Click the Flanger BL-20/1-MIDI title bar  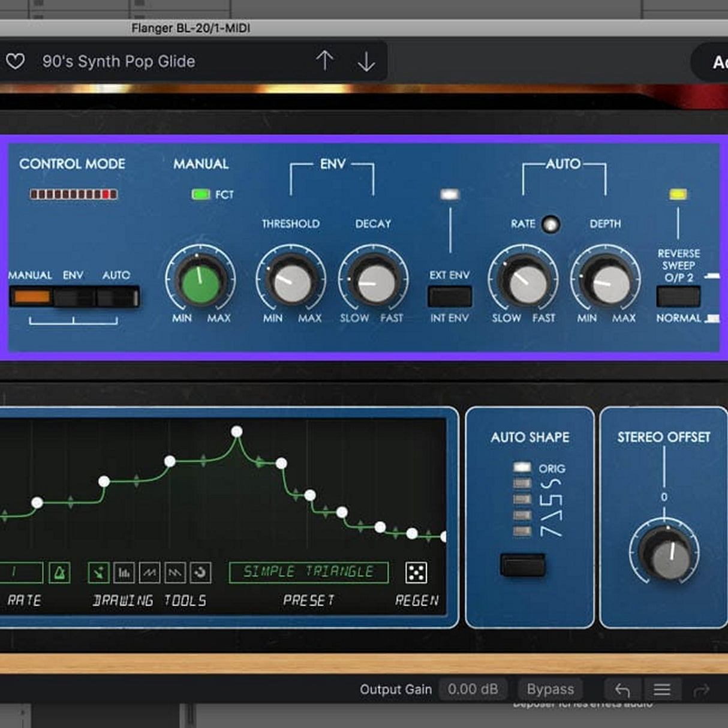191,28
